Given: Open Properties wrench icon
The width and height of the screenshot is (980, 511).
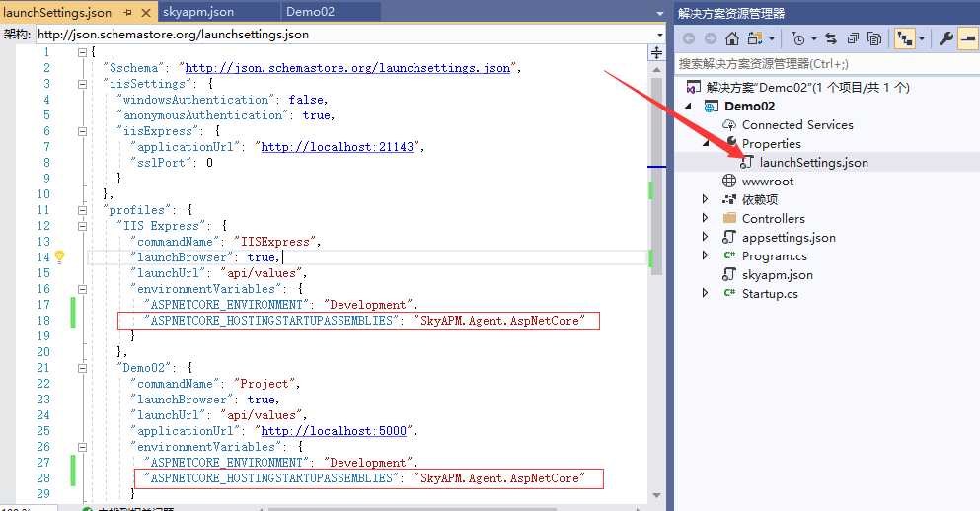Looking at the screenshot, I should (x=945, y=38).
